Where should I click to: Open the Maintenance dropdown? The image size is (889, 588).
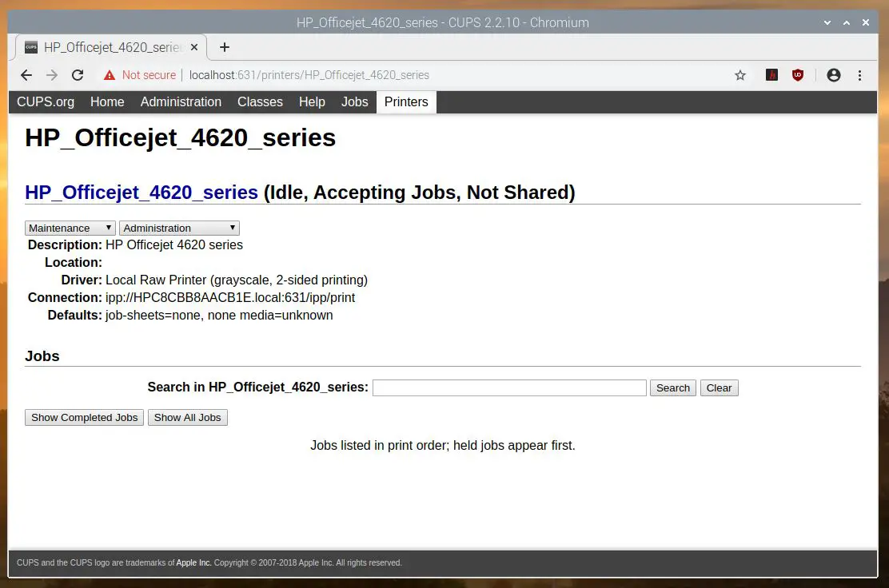click(x=70, y=228)
